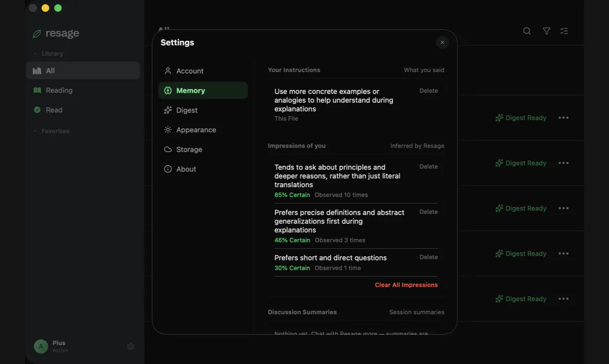This screenshot has height=364, width=609.
Task: Open search in the library toolbar
Action: [x=527, y=31]
